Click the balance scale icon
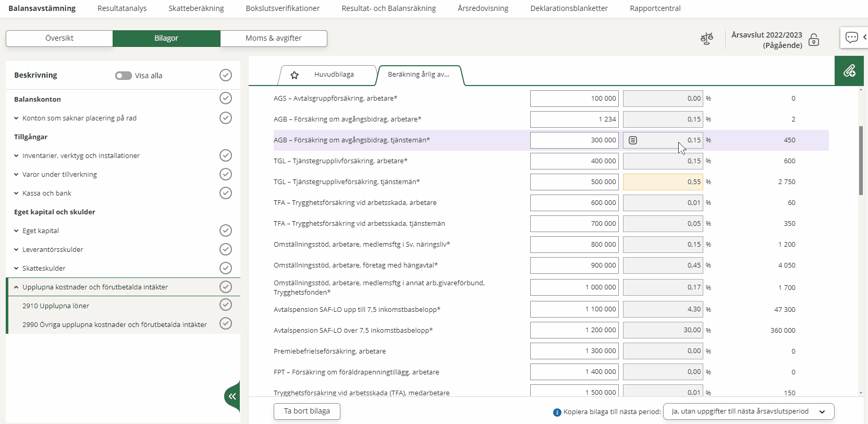868x424 pixels. coord(706,39)
